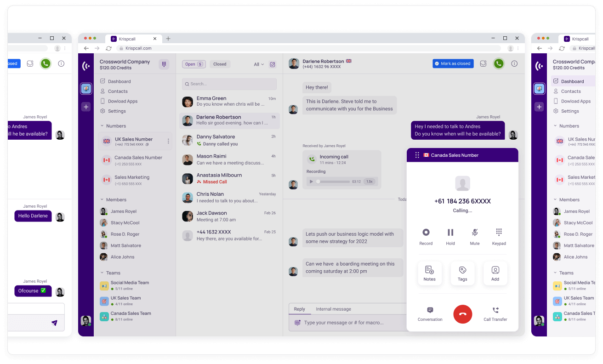Open Conversation from the call widget
The height and width of the screenshot is (364, 603).
430,314
